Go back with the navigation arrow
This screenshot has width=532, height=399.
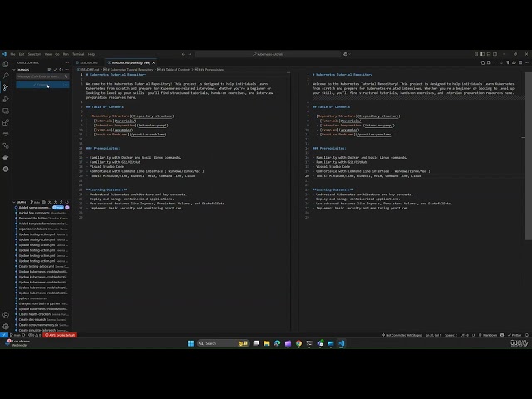183,54
